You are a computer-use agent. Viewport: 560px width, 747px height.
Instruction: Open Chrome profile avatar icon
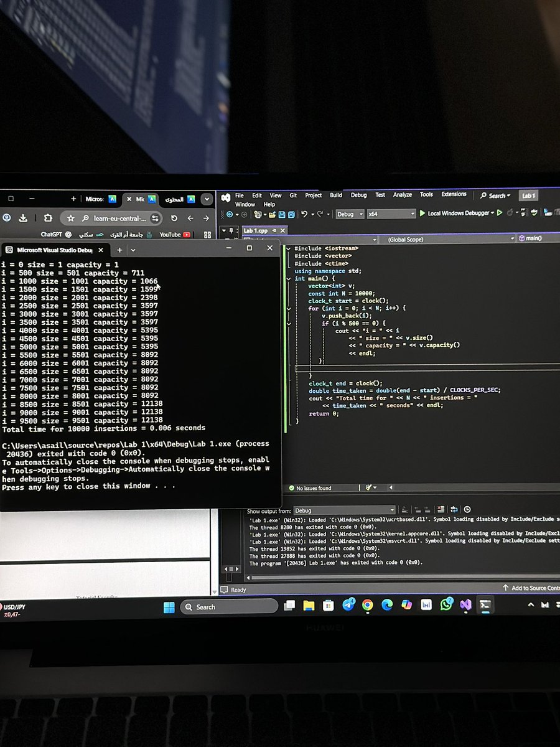click(x=7, y=218)
